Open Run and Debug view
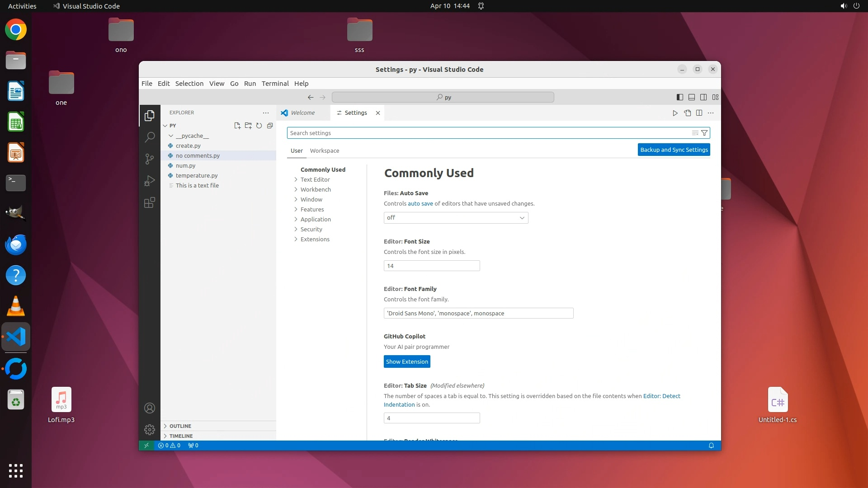This screenshot has width=868, height=488. point(150,181)
